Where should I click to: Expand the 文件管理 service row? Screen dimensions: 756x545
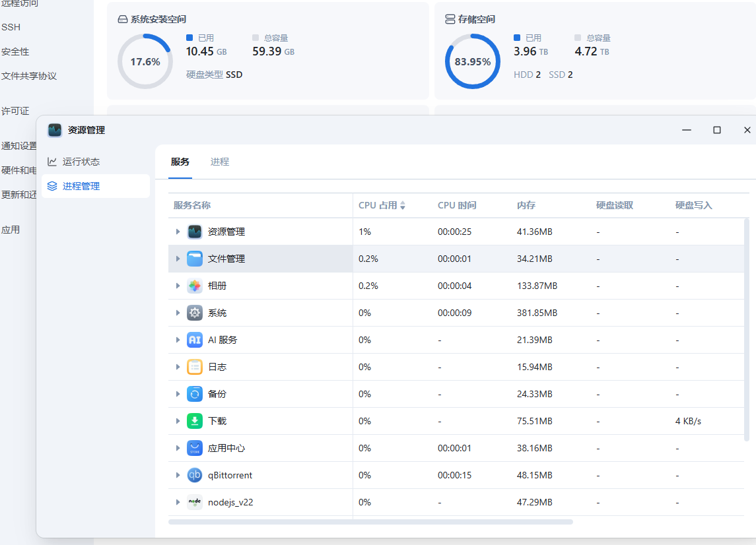[178, 259]
